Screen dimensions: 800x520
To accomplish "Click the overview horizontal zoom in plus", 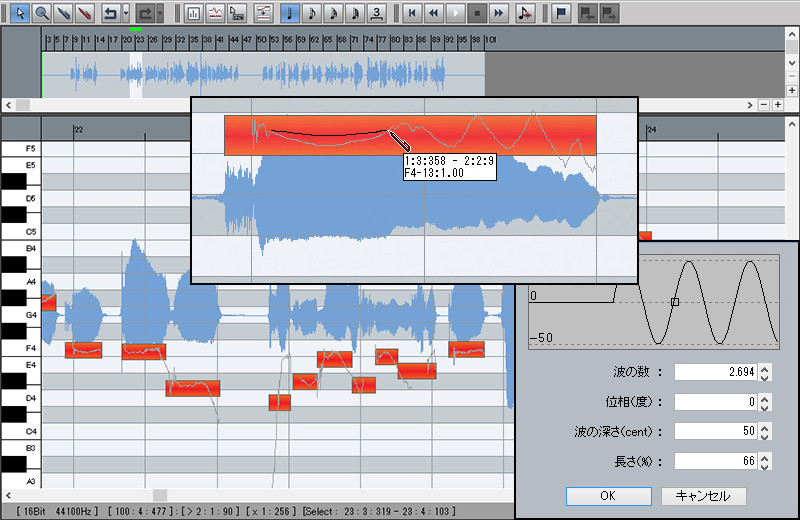I will [778, 105].
